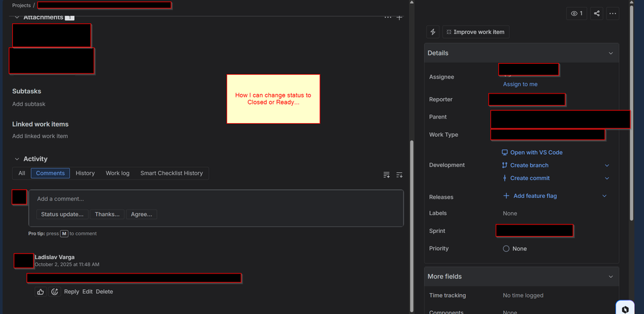The image size is (644, 314).
Task: Switch to the History tab
Action: coord(85,173)
